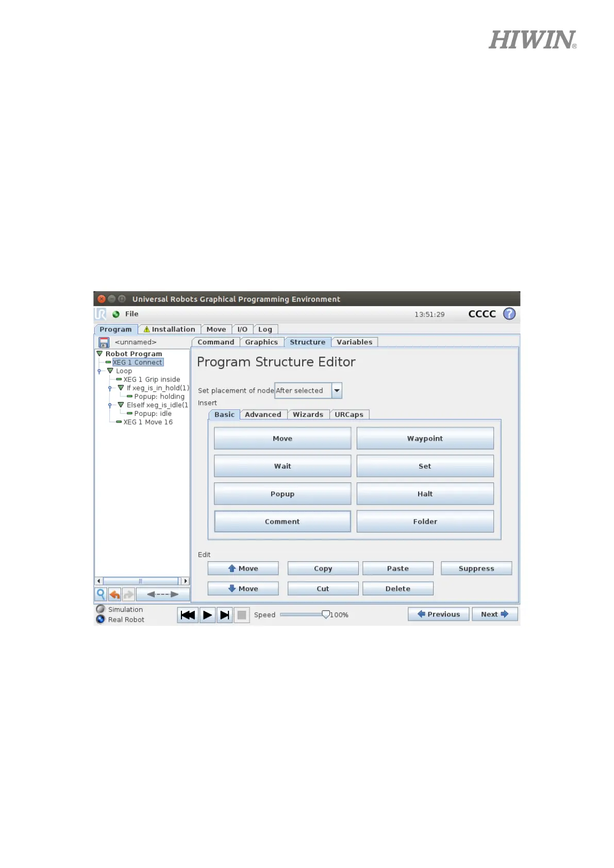Cut the selected node
Image resolution: width=614 pixels, height=868 pixels.
[x=323, y=589]
